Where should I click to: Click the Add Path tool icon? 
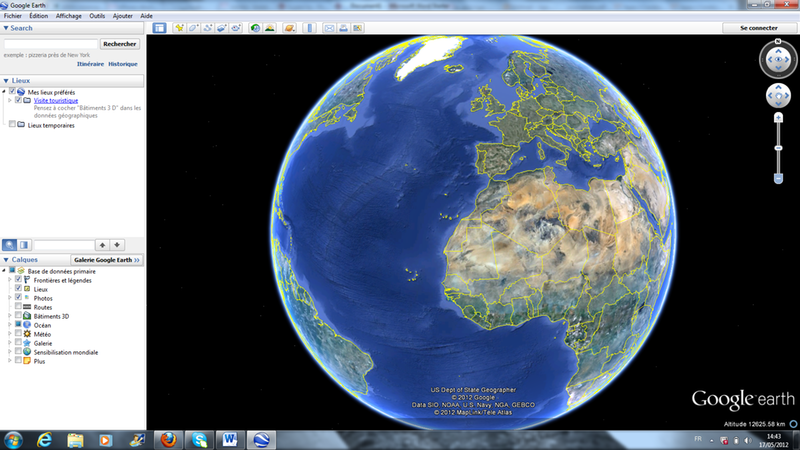click(x=207, y=28)
